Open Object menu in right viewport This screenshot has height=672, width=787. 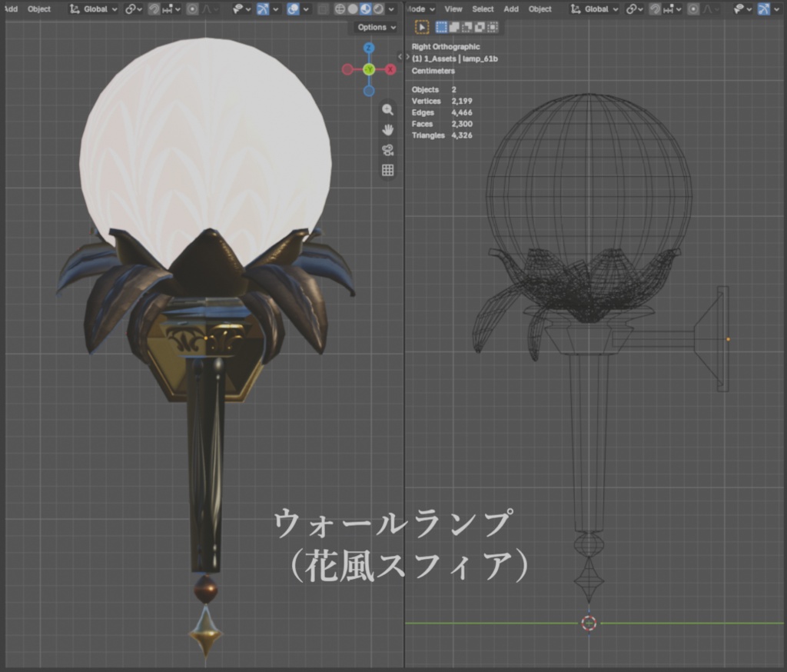(x=540, y=9)
